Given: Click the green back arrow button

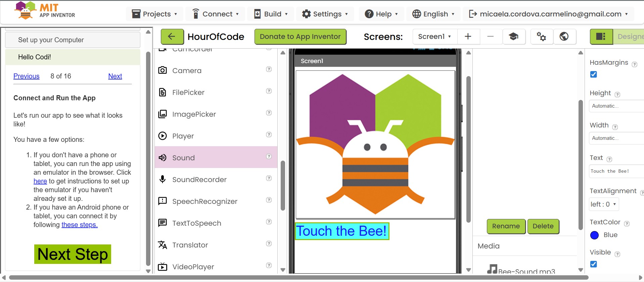Looking at the screenshot, I should coord(172,37).
